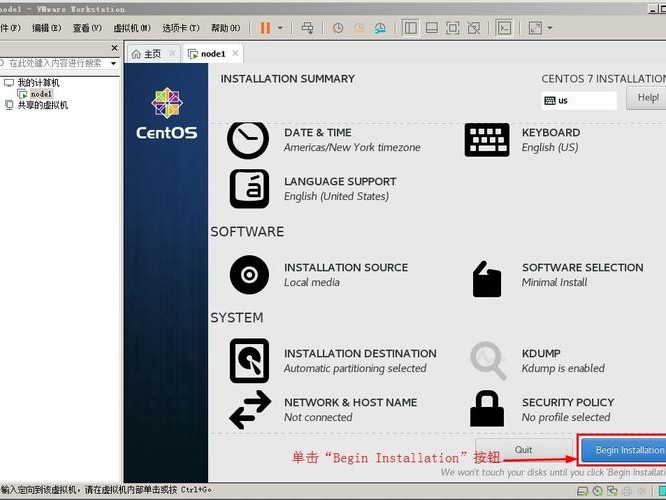Image resolution: width=666 pixels, height=500 pixels.
Task: Open the Installation Source disc icon
Action: [249, 275]
